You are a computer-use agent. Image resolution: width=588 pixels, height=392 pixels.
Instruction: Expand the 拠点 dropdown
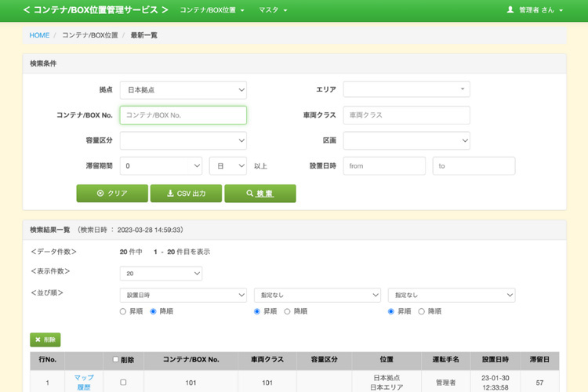tap(183, 89)
